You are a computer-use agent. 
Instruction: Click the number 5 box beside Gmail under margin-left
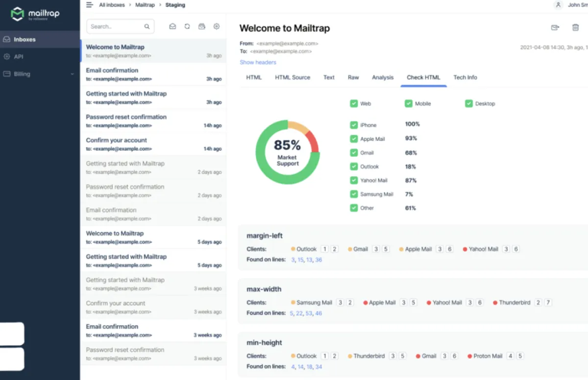pos(386,249)
